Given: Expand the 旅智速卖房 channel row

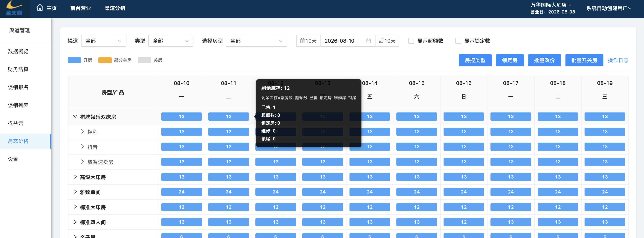Looking at the screenshot, I should tap(82, 162).
